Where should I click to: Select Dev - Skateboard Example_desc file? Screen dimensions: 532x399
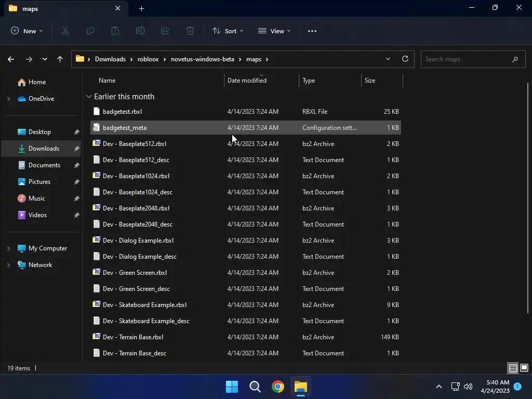pyautogui.click(x=246, y=321)
